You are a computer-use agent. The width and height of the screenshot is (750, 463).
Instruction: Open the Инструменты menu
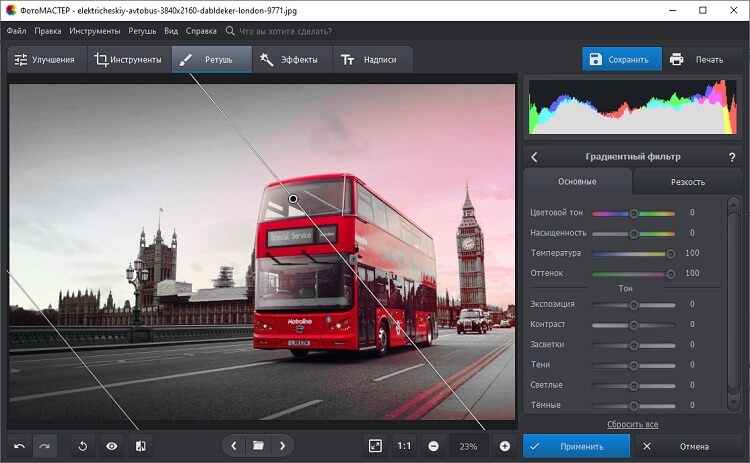(x=95, y=31)
